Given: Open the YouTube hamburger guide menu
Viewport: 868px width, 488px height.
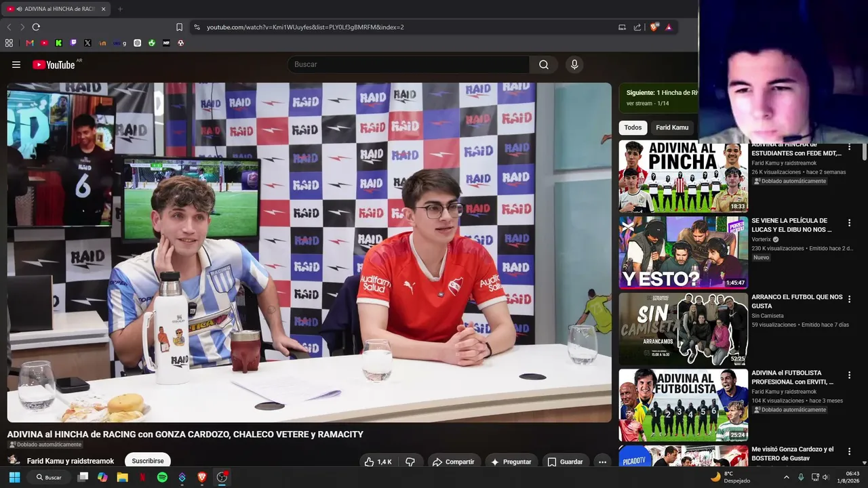Looking at the screenshot, I should click(x=16, y=64).
